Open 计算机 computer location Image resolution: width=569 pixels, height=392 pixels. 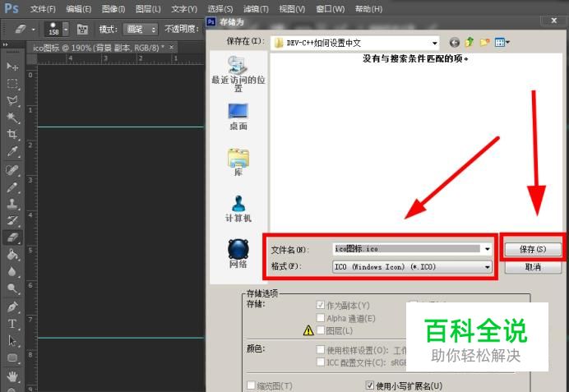point(238,209)
